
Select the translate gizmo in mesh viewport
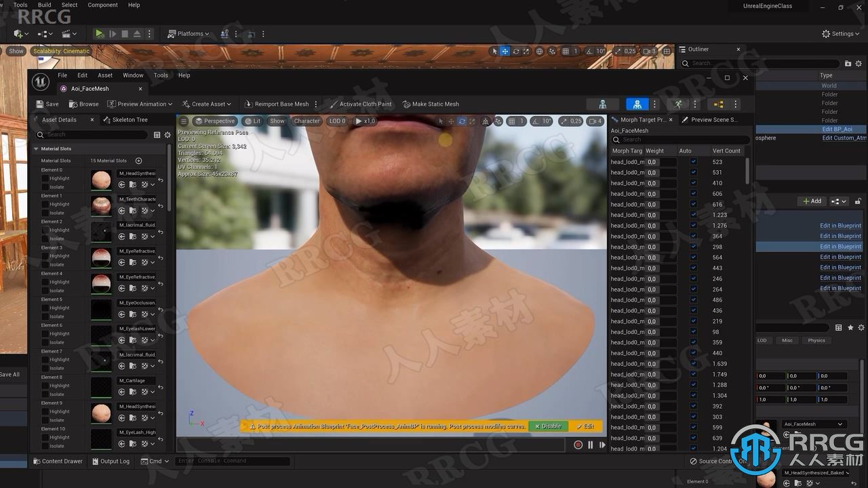(451, 121)
